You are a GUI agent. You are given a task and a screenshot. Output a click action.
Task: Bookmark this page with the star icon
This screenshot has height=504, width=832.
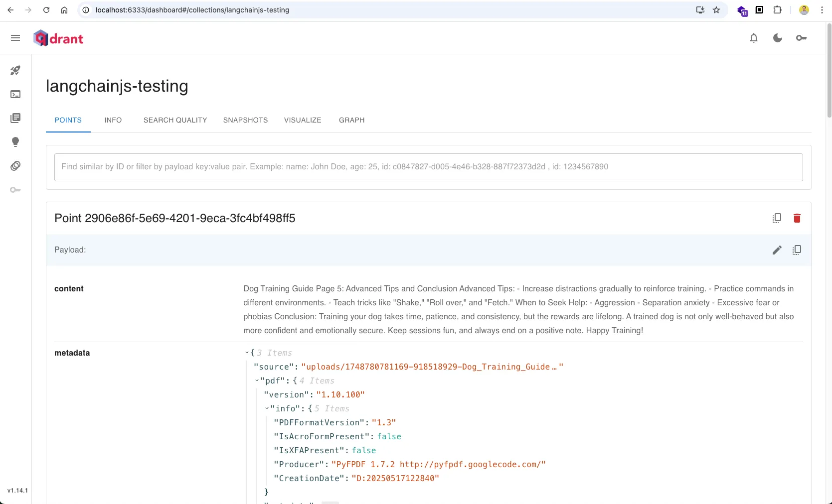click(x=716, y=10)
